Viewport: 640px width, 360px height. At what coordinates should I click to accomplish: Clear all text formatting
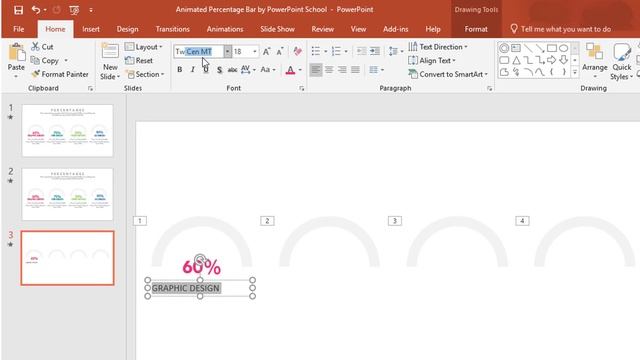(298, 51)
